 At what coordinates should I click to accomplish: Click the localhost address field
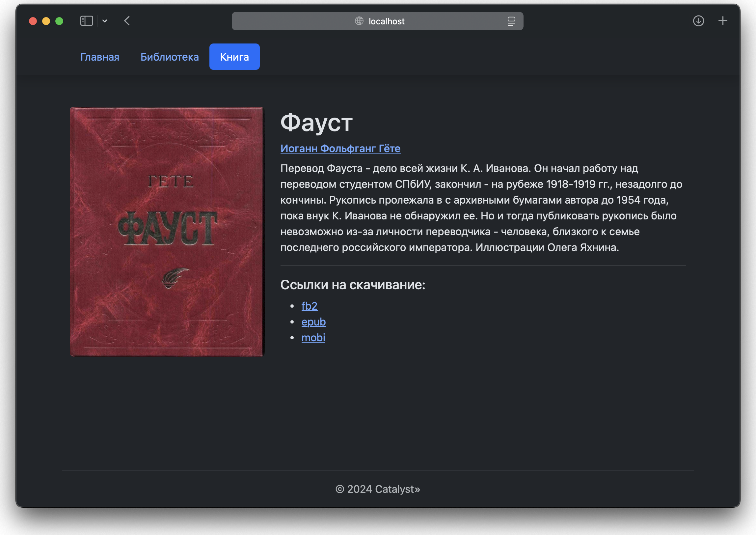(387, 21)
